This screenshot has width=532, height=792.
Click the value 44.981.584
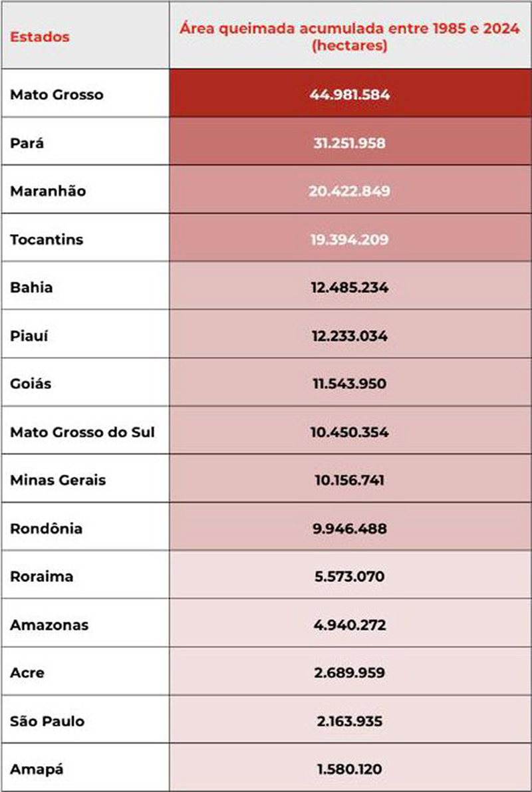[x=349, y=94]
